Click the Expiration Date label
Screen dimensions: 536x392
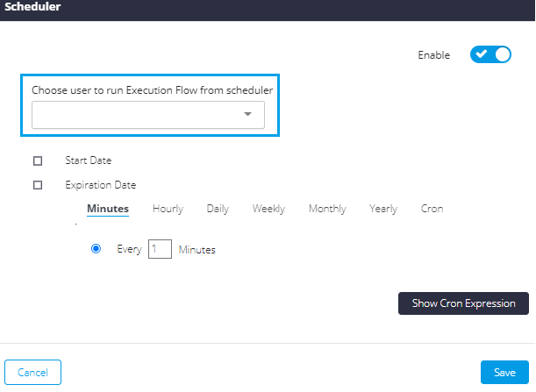pos(101,185)
